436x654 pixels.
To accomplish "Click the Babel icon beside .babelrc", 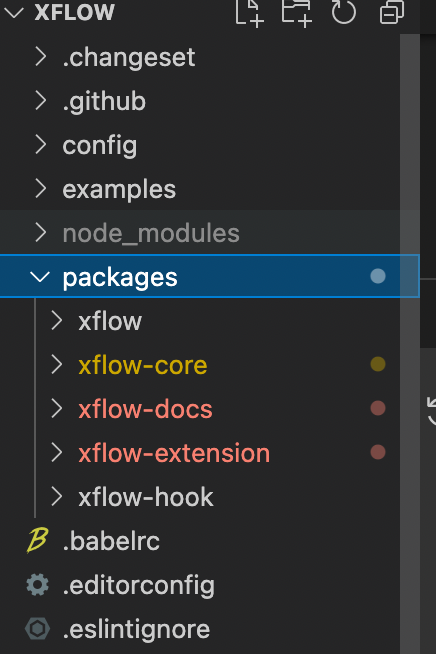I will click(38, 541).
